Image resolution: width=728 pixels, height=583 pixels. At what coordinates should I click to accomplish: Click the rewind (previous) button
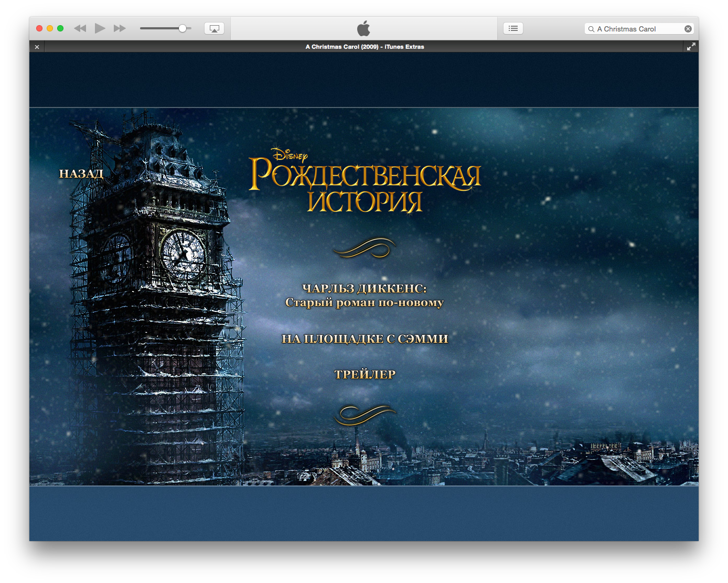[80, 28]
